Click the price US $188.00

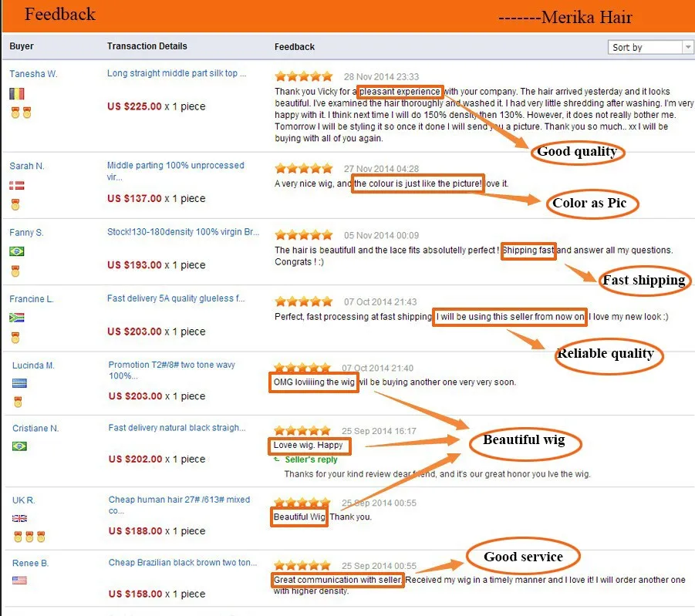(136, 531)
